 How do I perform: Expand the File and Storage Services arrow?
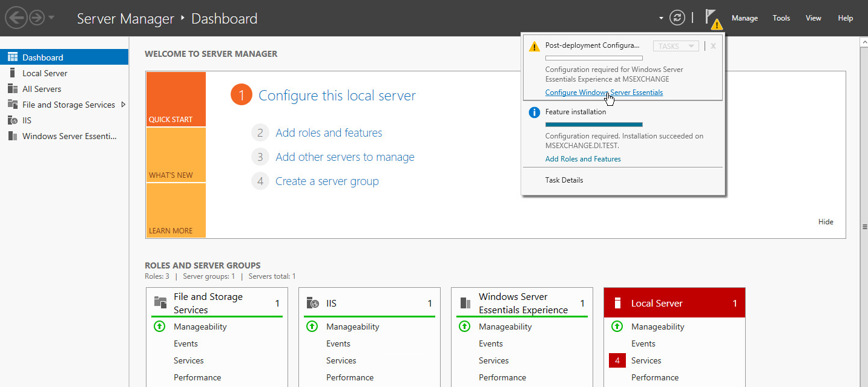pyautogui.click(x=123, y=105)
